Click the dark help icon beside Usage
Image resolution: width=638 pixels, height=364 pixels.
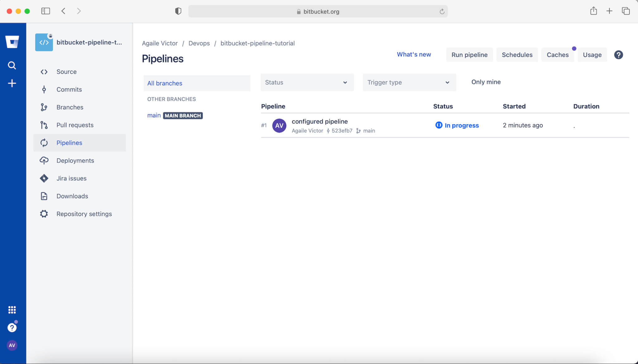[x=618, y=55]
